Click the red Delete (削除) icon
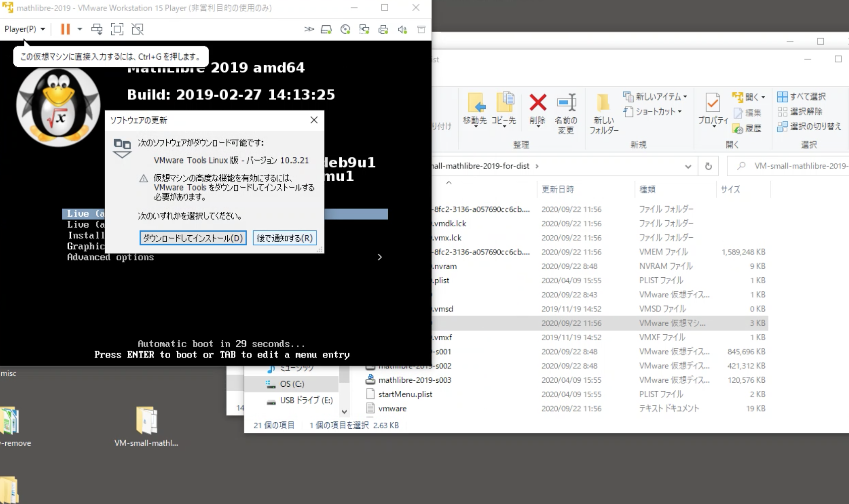Viewport: 849px width, 504px height. pyautogui.click(x=538, y=102)
